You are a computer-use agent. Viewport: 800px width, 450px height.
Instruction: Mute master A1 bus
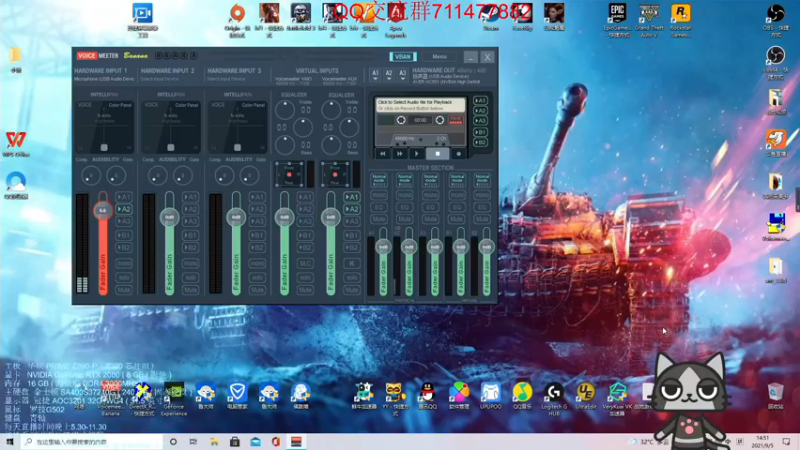(x=379, y=219)
